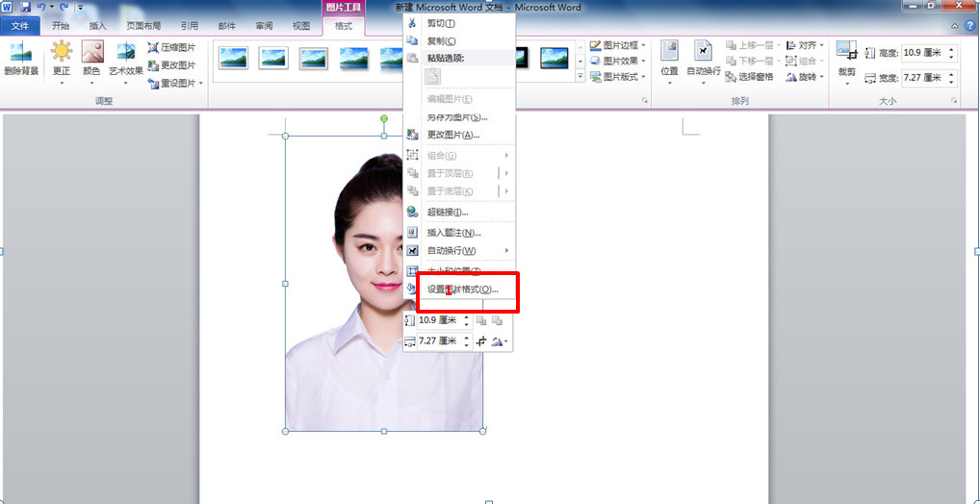Switch to the 邮件 tab
The image size is (980, 504).
tap(227, 26)
